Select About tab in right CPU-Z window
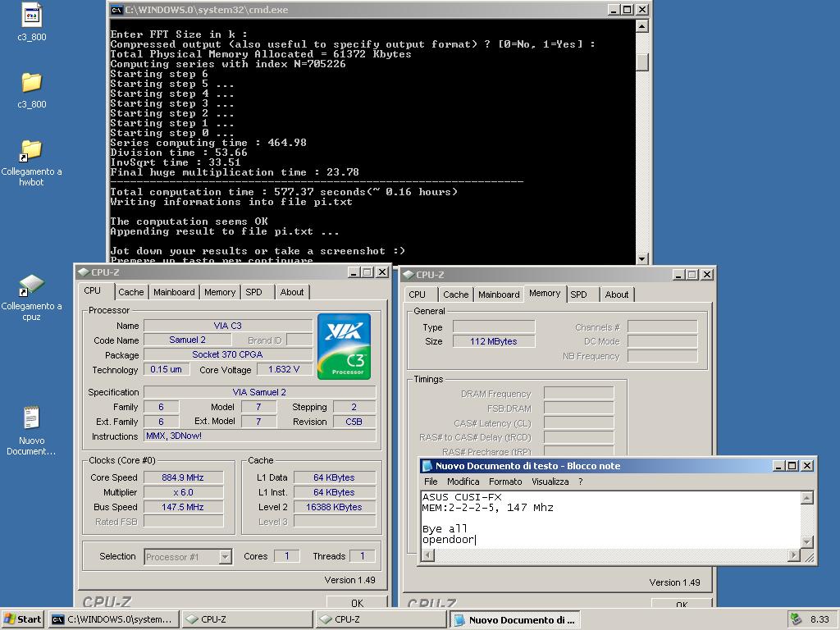Viewport: 840px width, 630px height. 617,294
